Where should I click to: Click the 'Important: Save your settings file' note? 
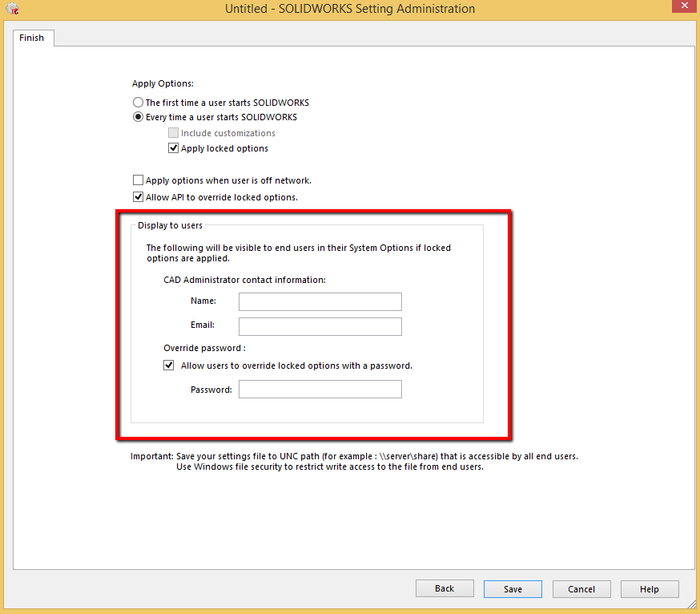pos(354,461)
